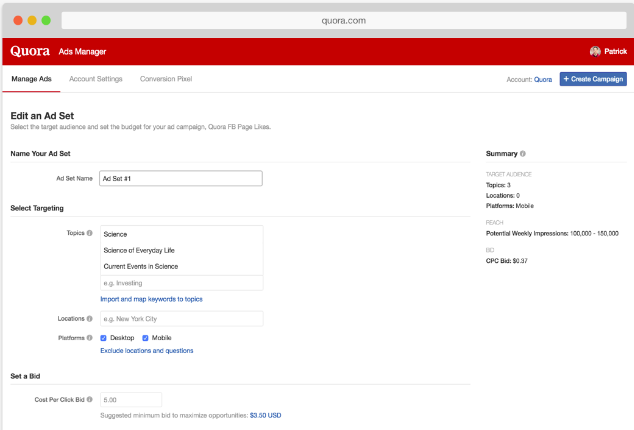Show the Topics help icon
The image size is (634, 430).
tap(89, 233)
